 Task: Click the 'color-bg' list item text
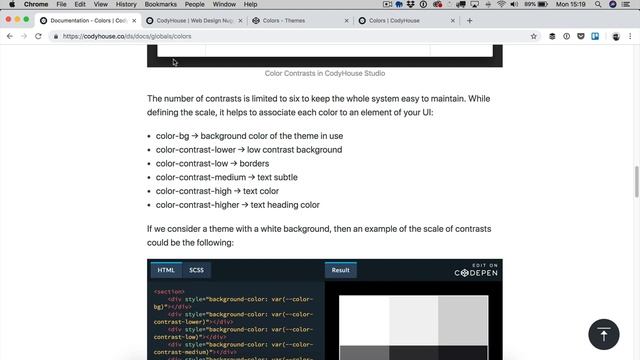click(249, 136)
